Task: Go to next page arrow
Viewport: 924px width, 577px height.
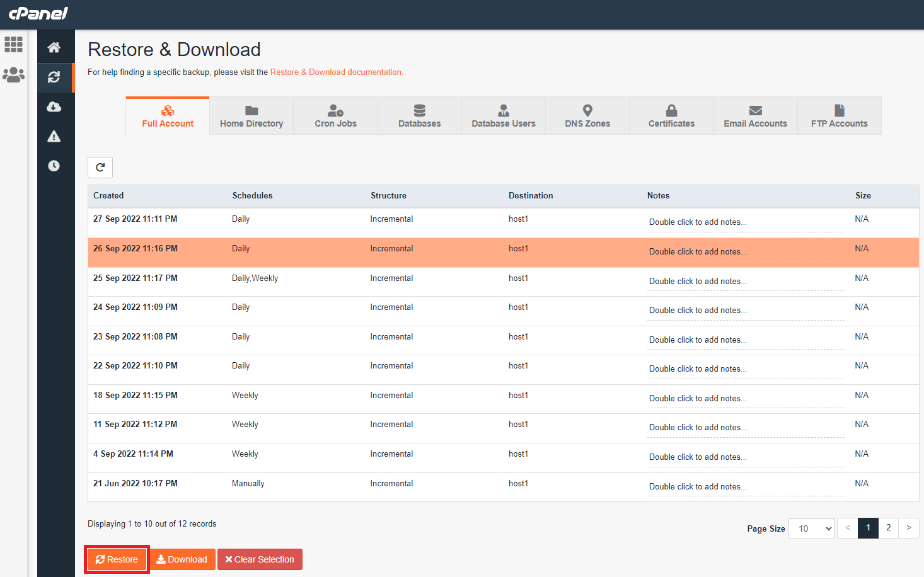Action: pos(908,528)
